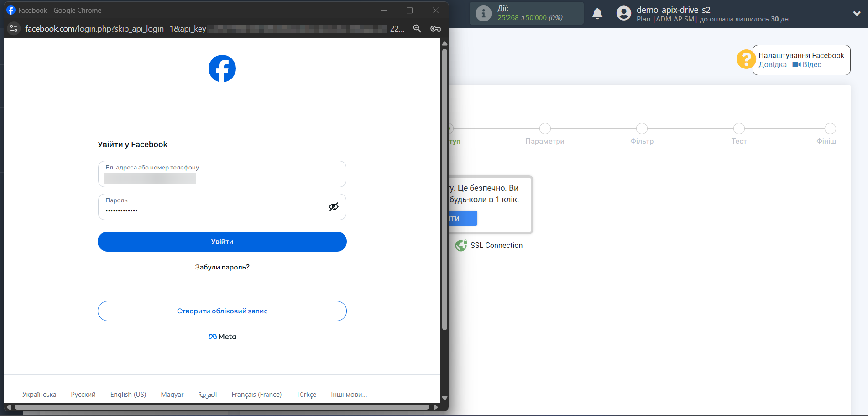Select Magyar language link
Viewport: 868px width, 416px height.
172,395
